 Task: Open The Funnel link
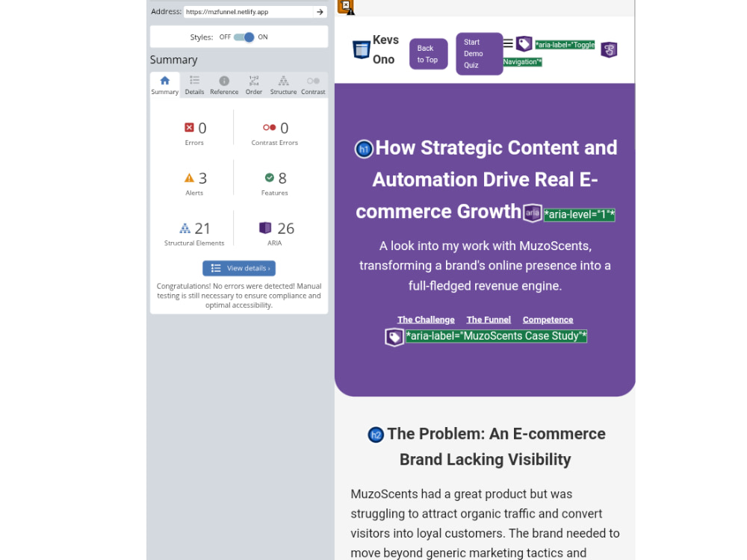(489, 320)
